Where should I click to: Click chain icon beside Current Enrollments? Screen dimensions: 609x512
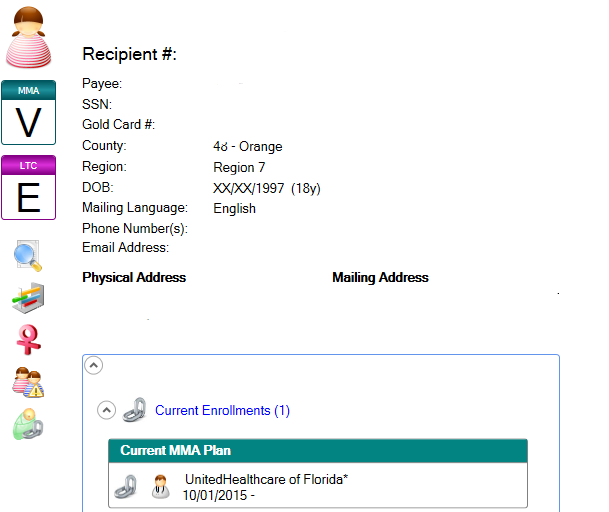tap(134, 411)
